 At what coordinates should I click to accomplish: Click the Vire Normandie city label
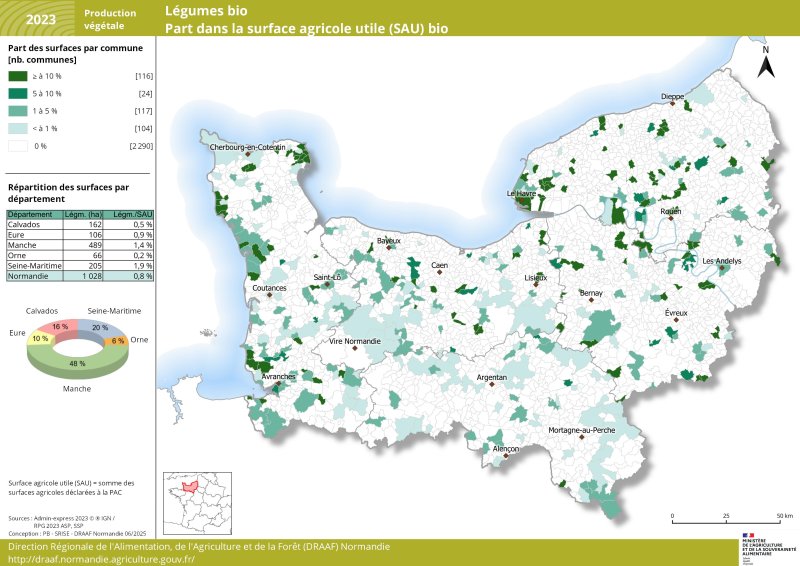[355, 341]
